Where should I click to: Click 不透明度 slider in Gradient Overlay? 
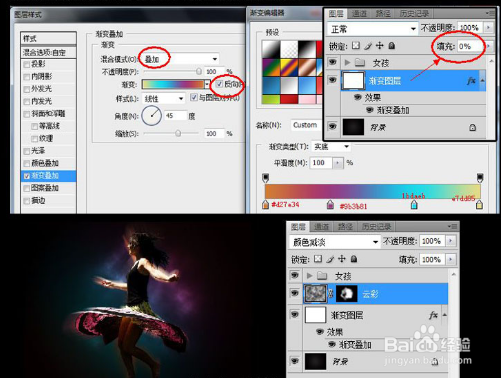tap(172, 71)
